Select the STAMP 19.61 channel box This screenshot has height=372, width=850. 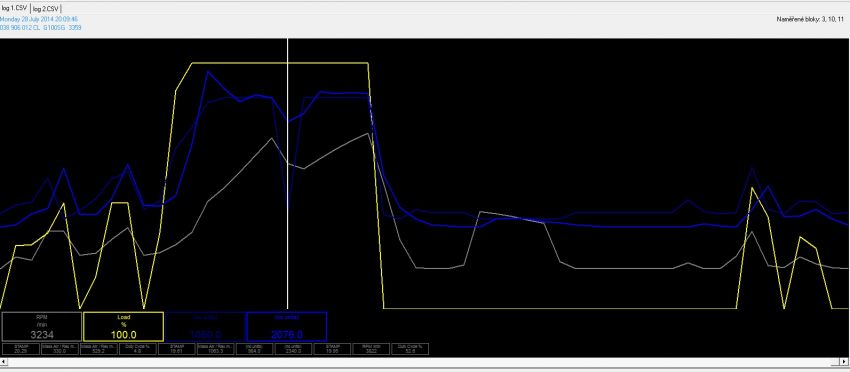[x=177, y=349]
